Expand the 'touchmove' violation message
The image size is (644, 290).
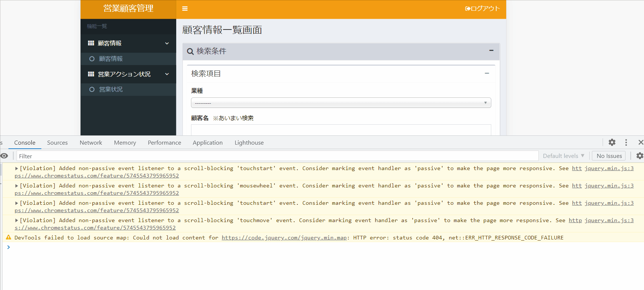(x=17, y=220)
